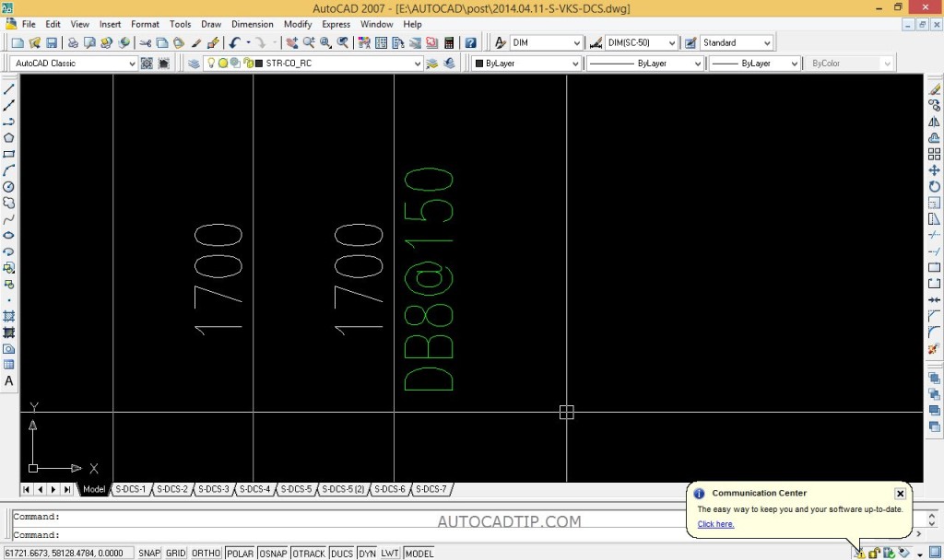Close the Communication Center popup

(x=900, y=493)
